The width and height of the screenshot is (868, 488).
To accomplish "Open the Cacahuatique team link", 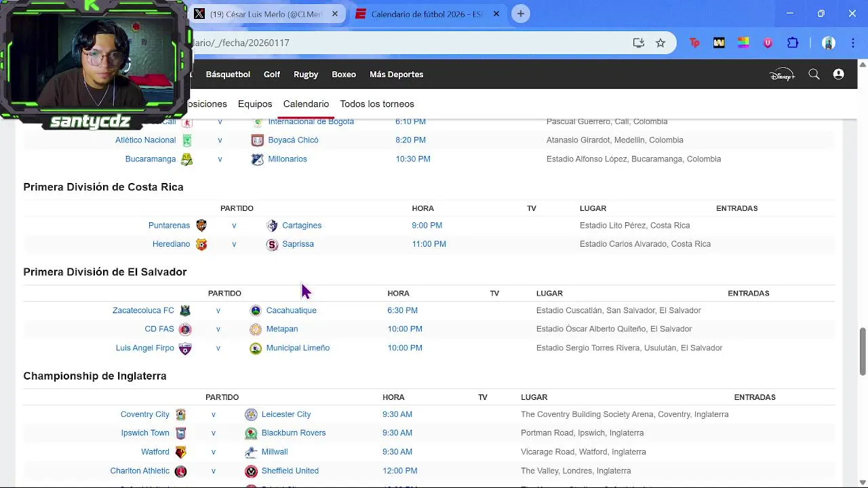I will point(291,310).
